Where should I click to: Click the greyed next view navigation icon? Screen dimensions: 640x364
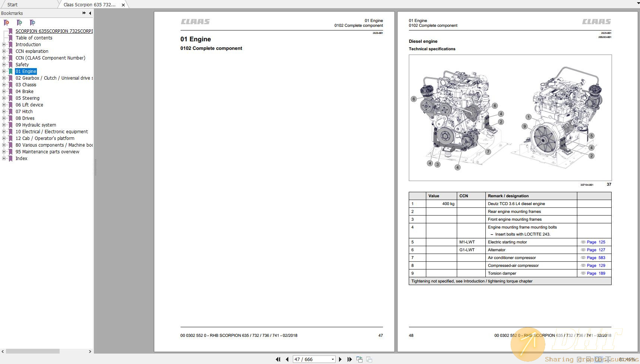[369, 359]
